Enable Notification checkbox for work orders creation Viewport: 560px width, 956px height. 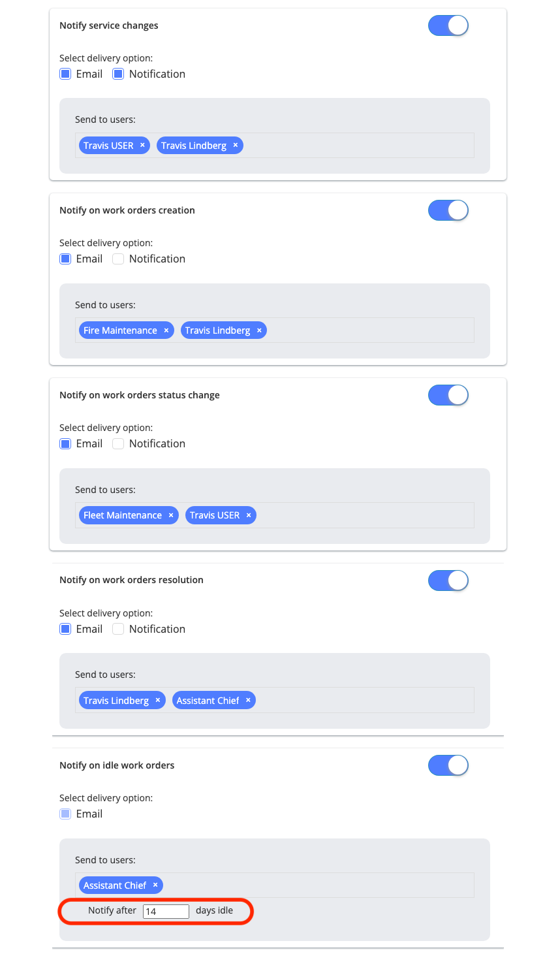click(118, 259)
